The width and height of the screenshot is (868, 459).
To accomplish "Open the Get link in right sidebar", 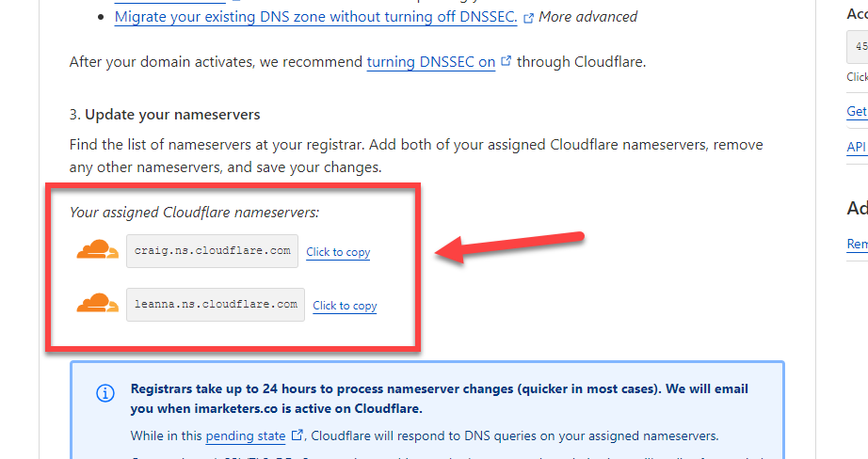I will click(857, 111).
